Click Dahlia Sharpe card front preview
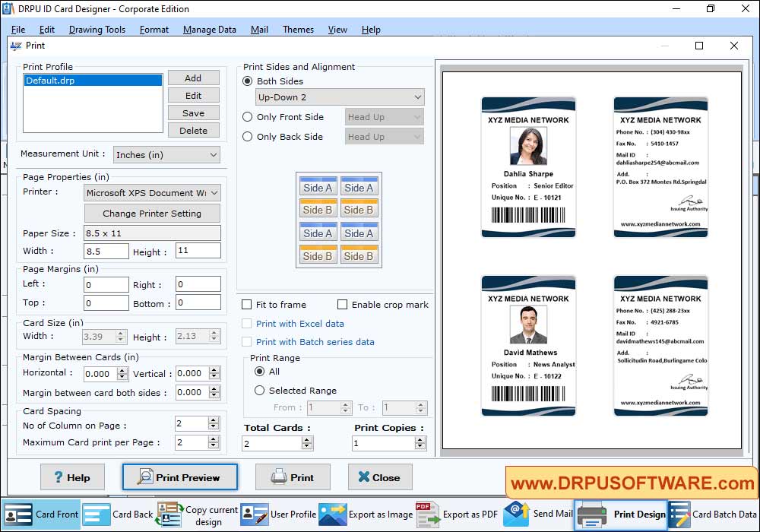Image resolution: width=760 pixels, height=532 pixels. click(528, 167)
